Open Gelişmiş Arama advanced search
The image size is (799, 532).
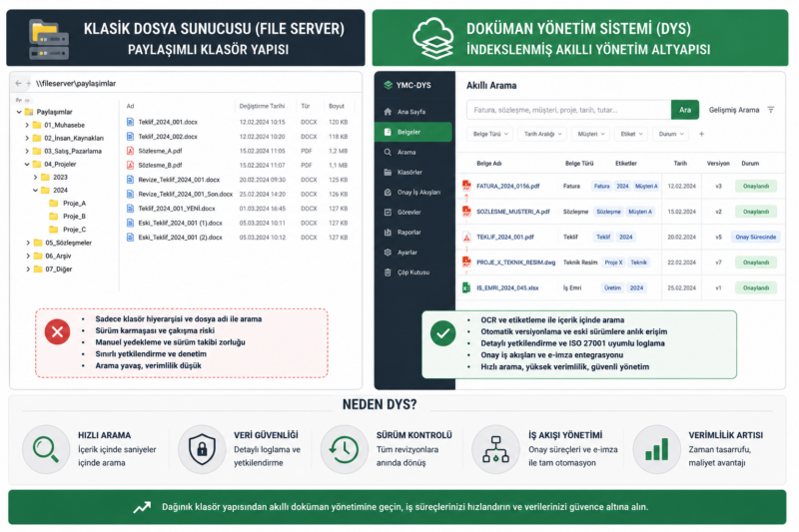pos(734,110)
